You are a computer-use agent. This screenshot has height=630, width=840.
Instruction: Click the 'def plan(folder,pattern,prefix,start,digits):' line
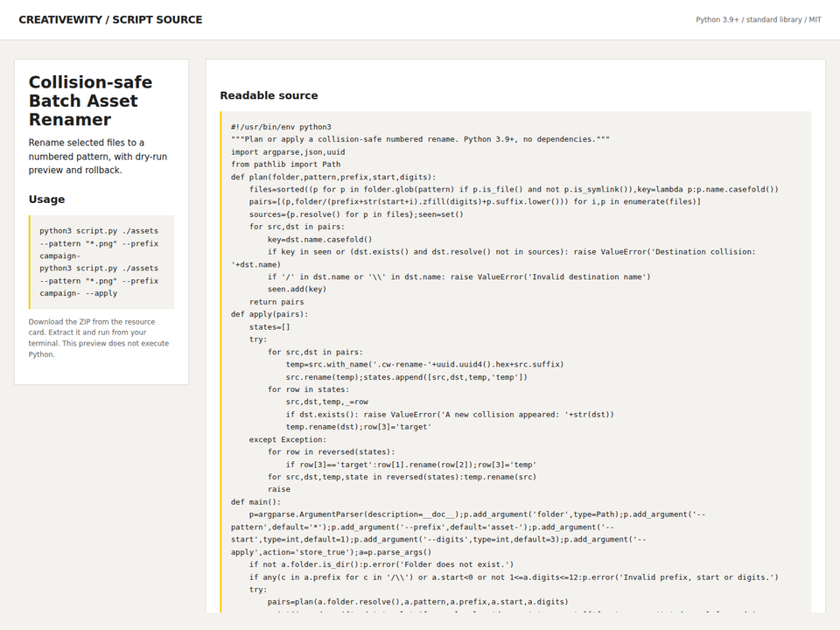(x=333, y=177)
